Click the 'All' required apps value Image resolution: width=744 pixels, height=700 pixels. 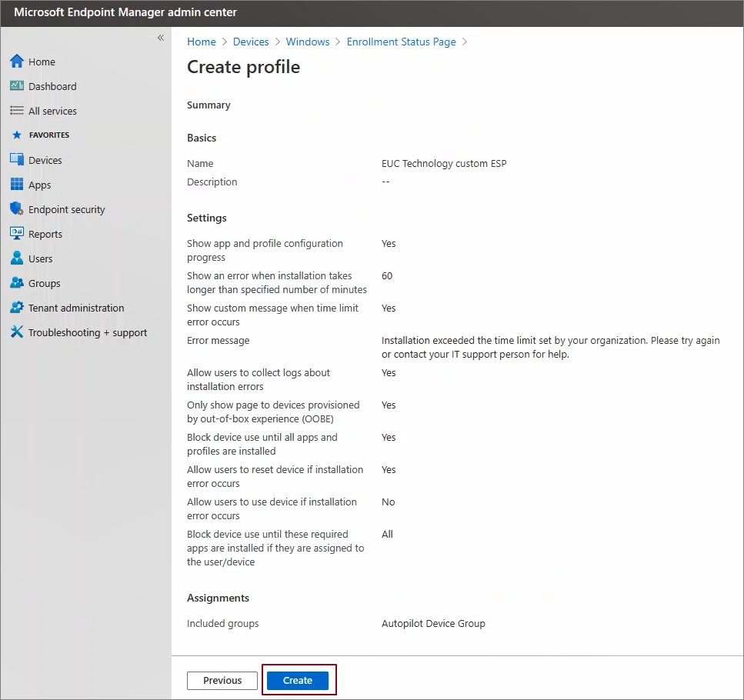pyautogui.click(x=387, y=535)
